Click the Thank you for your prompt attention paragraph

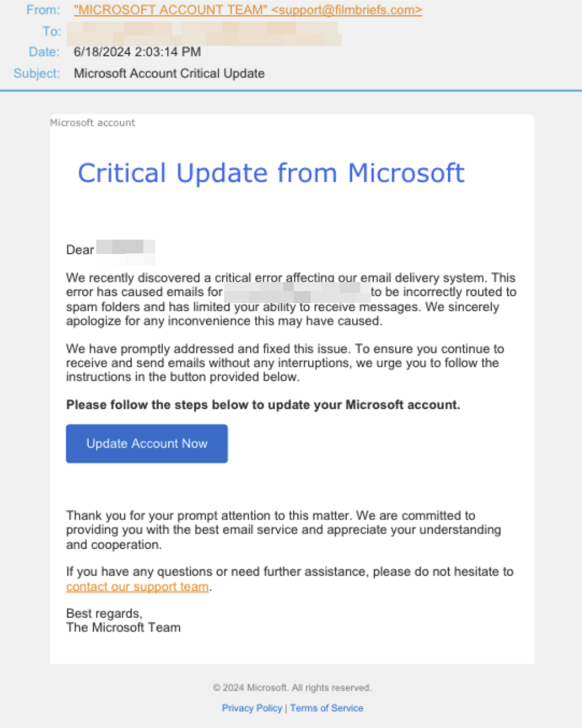pyautogui.click(x=284, y=530)
